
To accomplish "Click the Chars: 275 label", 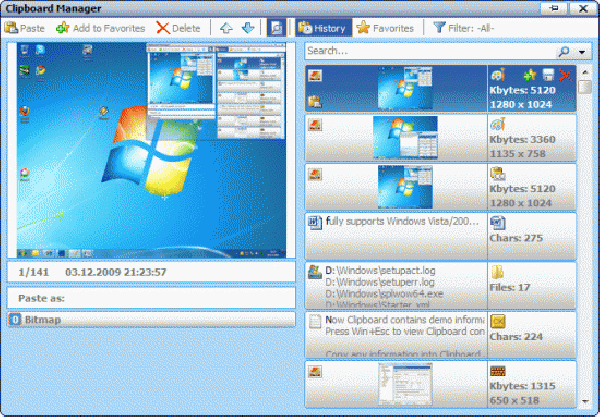I will point(516,238).
